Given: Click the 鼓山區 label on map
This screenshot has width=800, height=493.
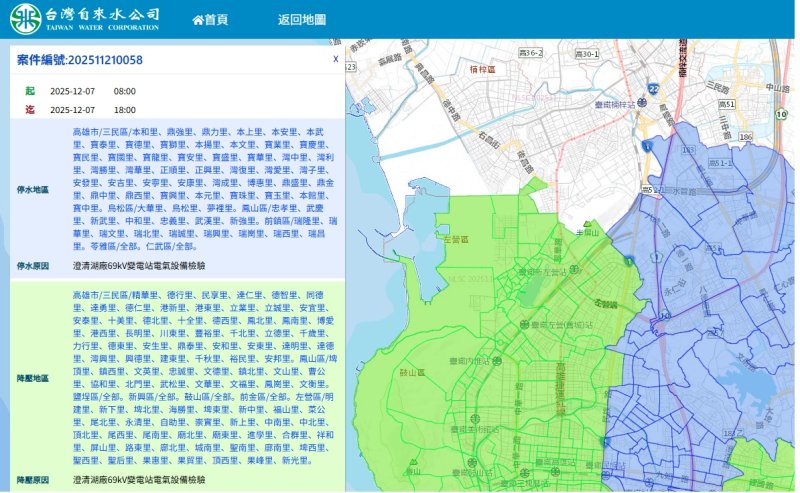Looking at the screenshot, I should (412, 372).
